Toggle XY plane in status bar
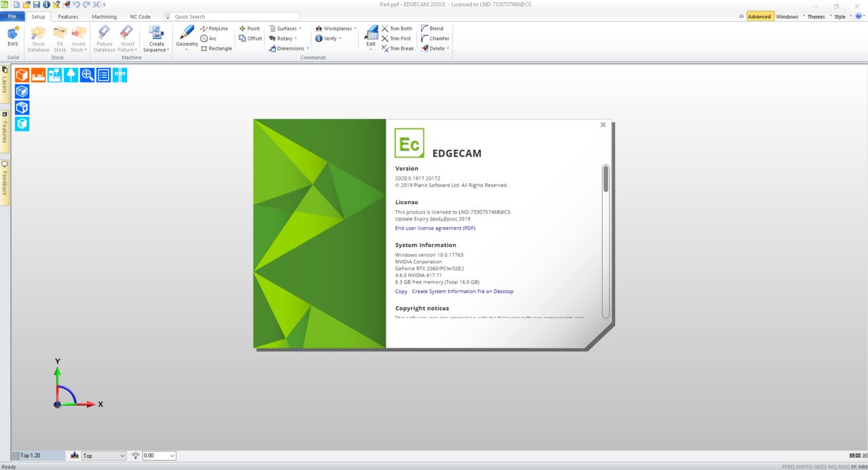The image size is (868, 470). (x=854, y=467)
